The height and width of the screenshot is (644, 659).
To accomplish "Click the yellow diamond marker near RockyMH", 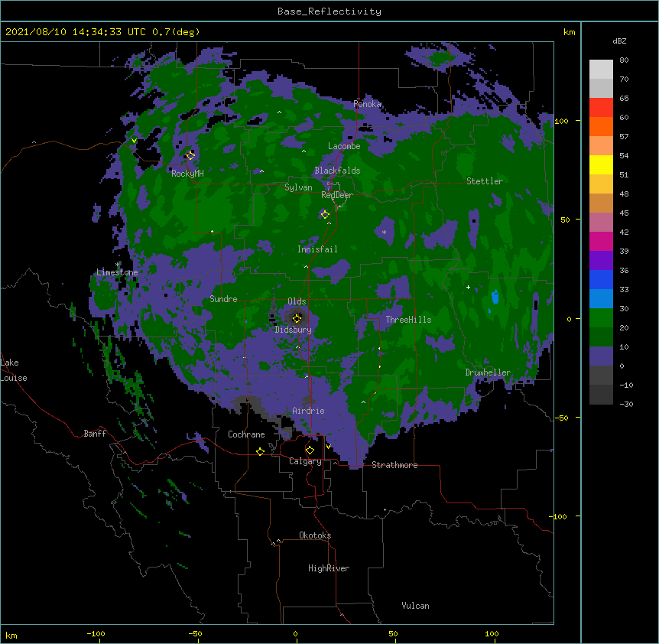I will click(190, 155).
